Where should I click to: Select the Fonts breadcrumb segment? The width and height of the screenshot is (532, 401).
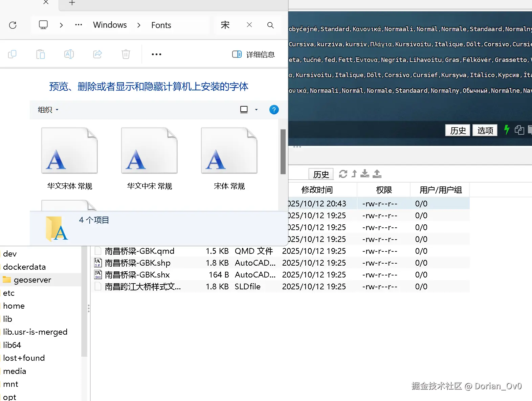point(161,25)
